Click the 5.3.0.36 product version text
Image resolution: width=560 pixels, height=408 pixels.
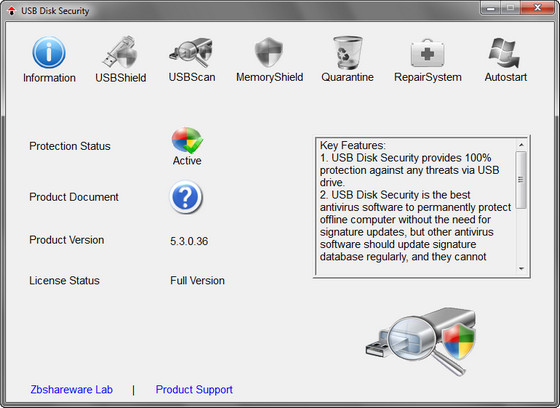[x=189, y=241]
